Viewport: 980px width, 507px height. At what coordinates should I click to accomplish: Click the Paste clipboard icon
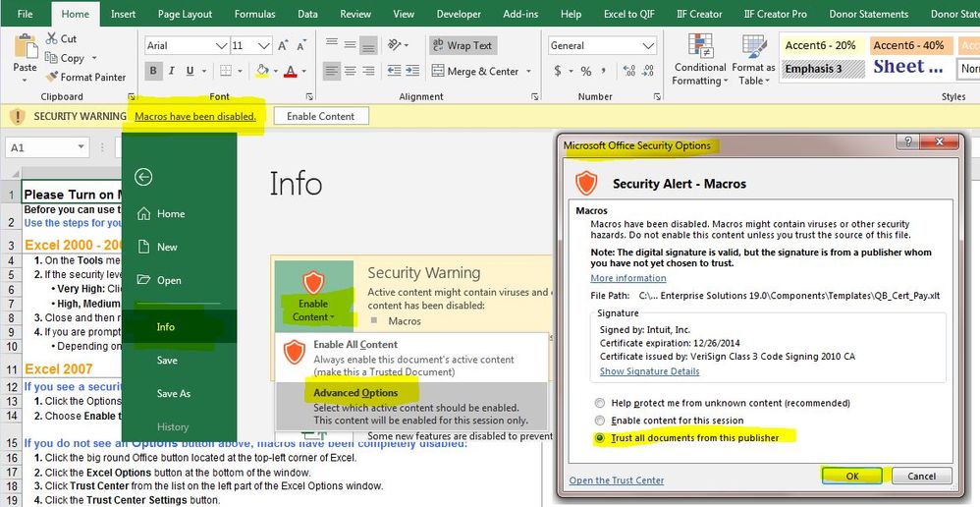click(x=25, y=47)
